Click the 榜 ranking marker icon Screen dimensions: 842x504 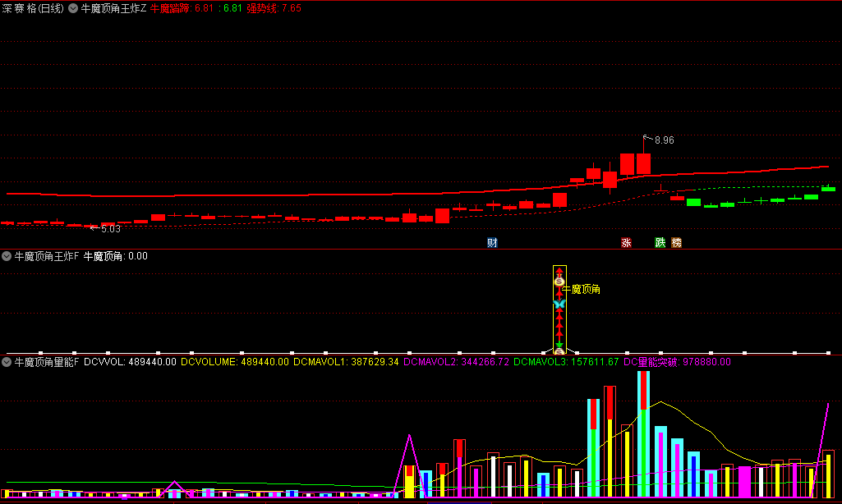(x=677, y=243)
